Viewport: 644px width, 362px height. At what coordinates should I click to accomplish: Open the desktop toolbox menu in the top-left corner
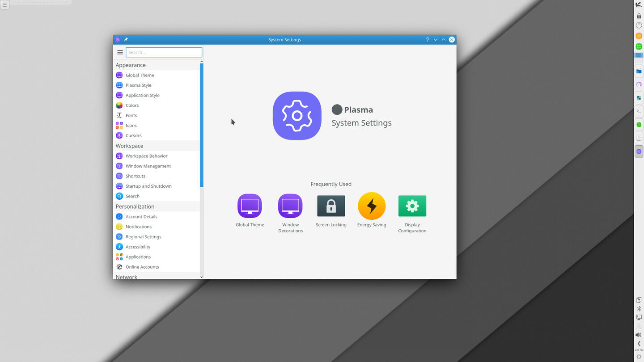pyautogui.click(x=4, y=5)
